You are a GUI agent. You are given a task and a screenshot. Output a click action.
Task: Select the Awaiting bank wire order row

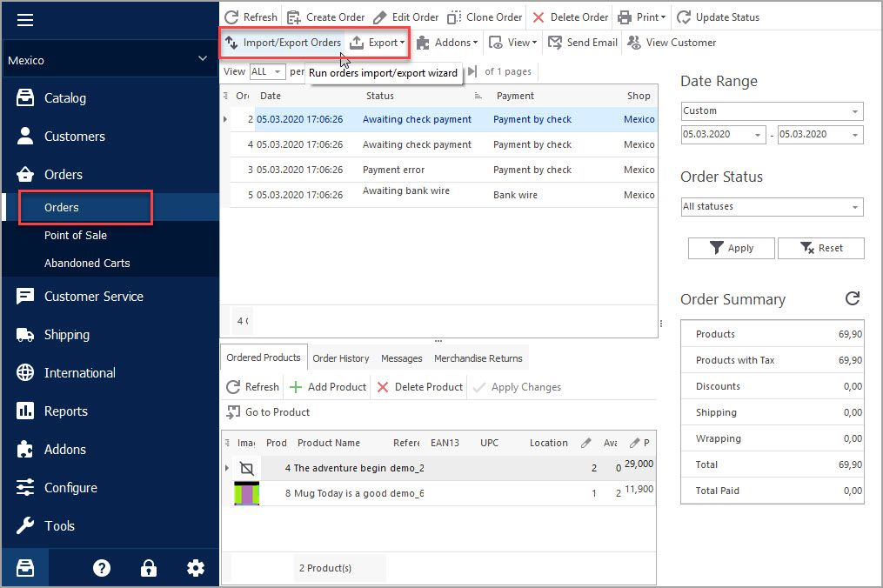click(444, 194)
